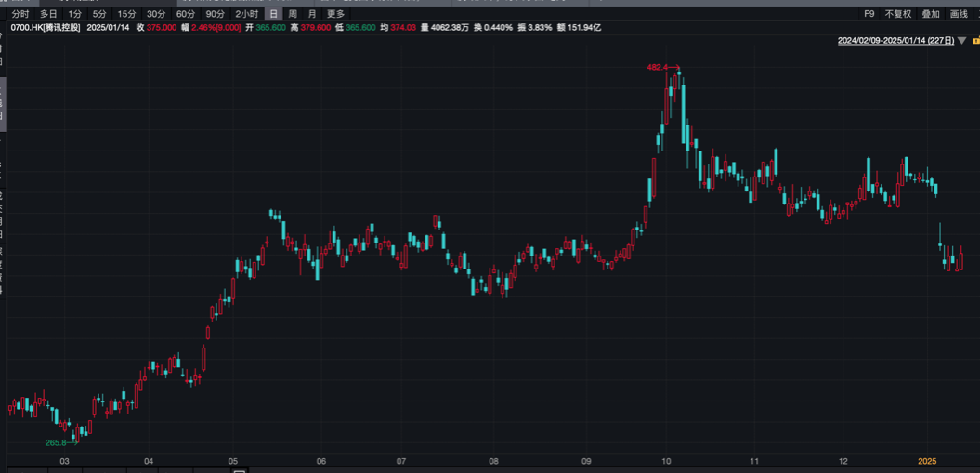The height and width of the screenshot is (473, 980).
Task: Click the orange lock icon at right edge
Action: 975,41
